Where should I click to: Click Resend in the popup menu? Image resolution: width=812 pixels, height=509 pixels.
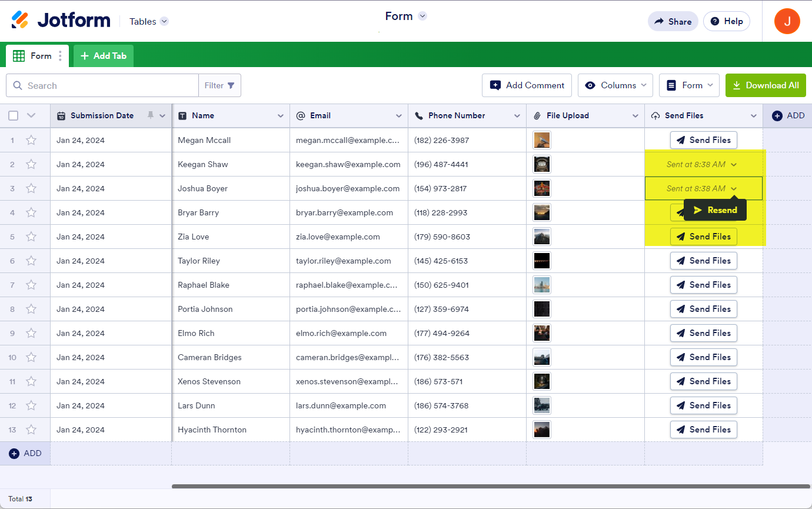click(x=715, y=210)
